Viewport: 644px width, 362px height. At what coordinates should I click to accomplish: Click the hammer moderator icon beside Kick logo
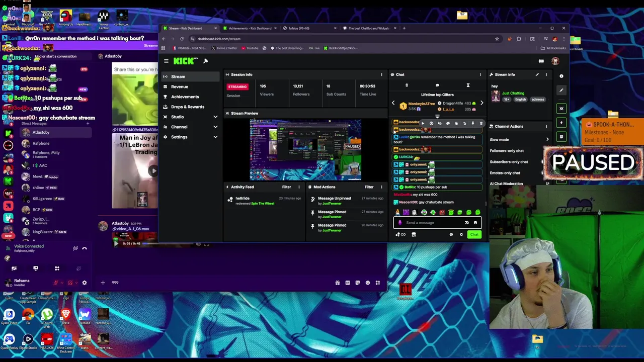pos(205,61)
